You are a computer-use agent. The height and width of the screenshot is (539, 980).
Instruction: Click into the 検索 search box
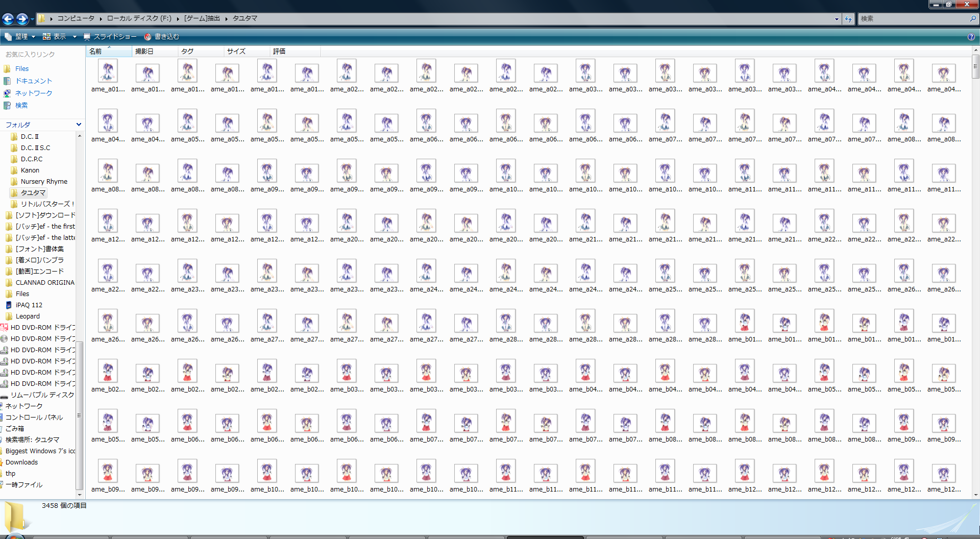[x=913, y=18]
